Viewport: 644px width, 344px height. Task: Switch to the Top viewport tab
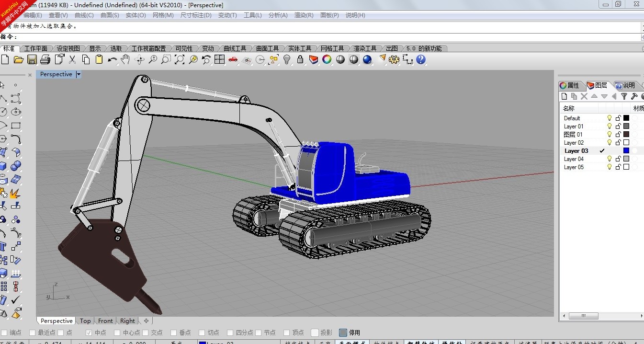tap(85, 321)
